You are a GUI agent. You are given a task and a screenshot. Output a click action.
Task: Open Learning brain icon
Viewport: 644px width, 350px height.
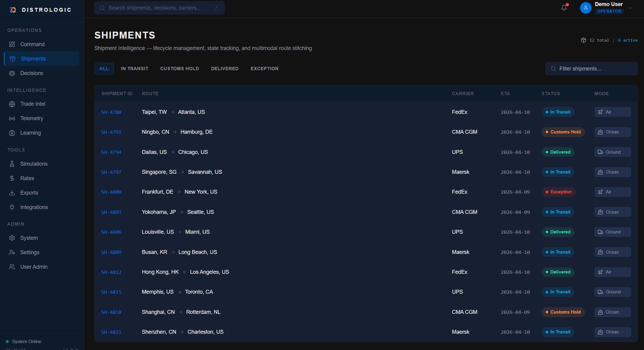12,133
